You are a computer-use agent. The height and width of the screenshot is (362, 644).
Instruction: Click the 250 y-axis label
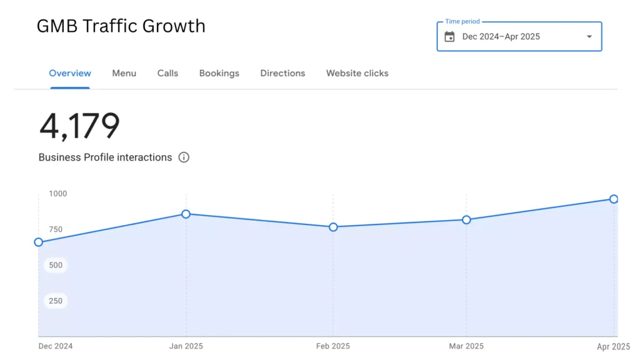coord(56,301)
